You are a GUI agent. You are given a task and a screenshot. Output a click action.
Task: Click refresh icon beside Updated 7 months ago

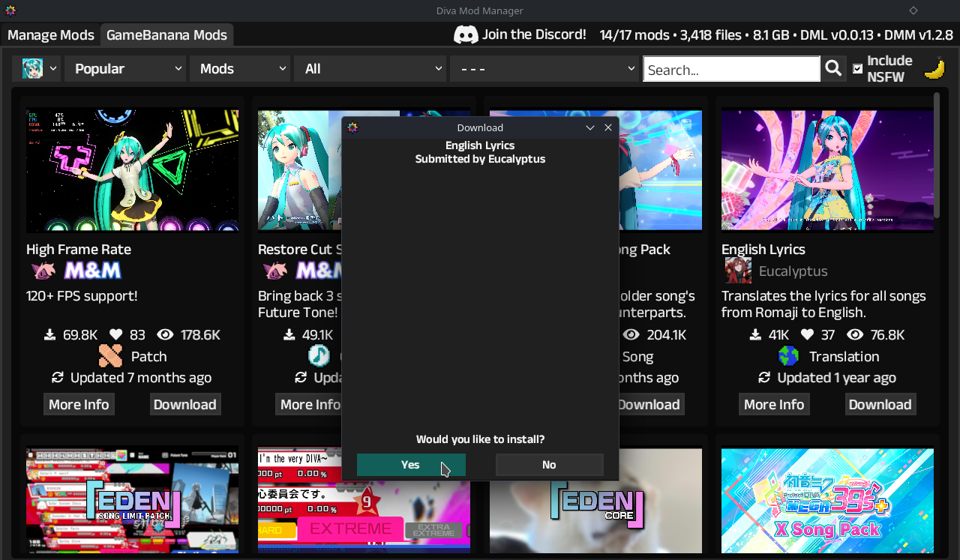[58, 378]
